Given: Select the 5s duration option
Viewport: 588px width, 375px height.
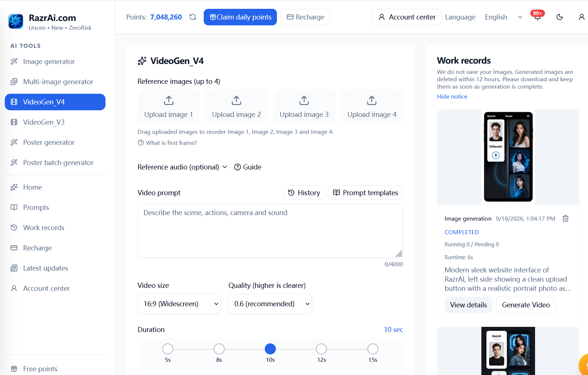Looking at the screenshot, I should (168, 349).
